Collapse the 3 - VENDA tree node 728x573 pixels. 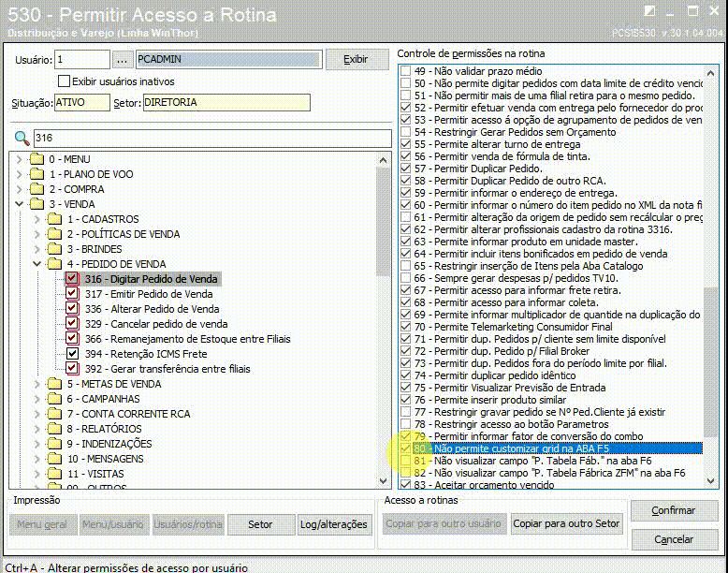[19, 204]
